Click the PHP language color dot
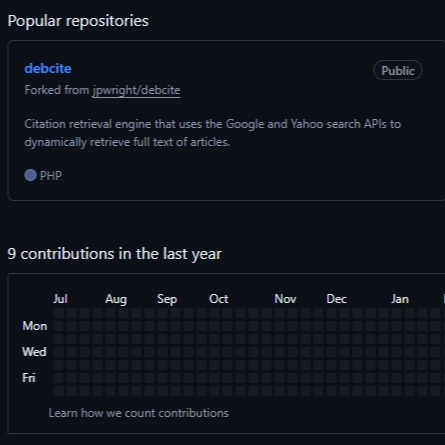445x445 pixels. click(x=30, y=175)
